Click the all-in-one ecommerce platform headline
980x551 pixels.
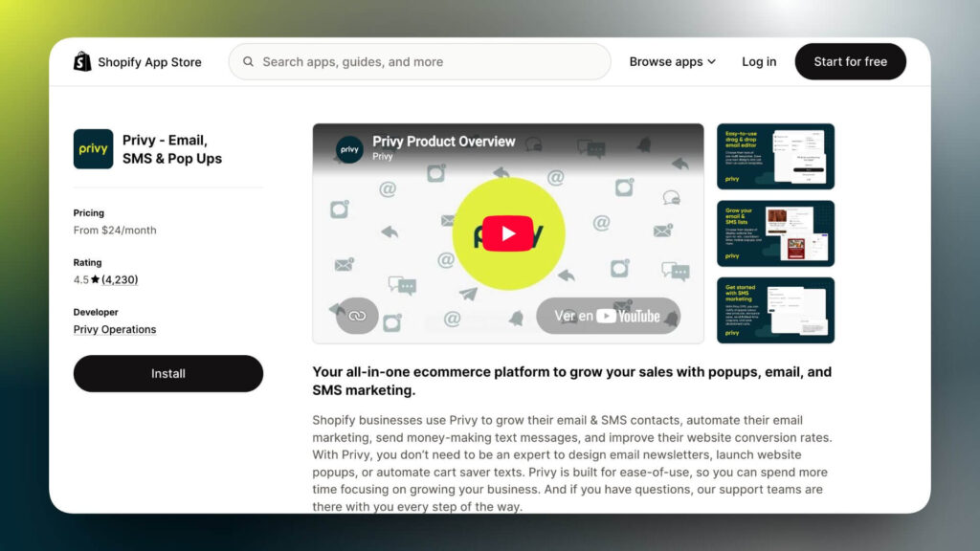click(x=572, y=381)
